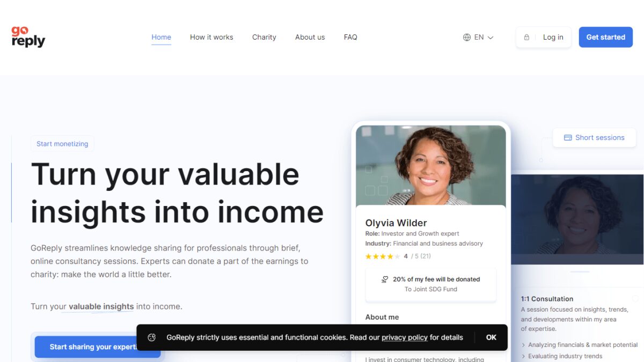Click the Start monetizing badge
This screenshot has width=644, height=362.
tap(62, 144)
